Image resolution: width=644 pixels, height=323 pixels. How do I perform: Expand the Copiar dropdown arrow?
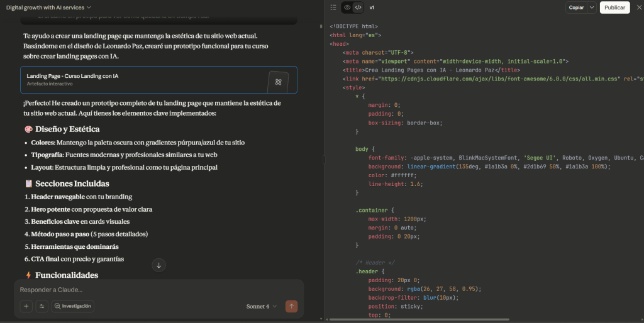[592, 8]
